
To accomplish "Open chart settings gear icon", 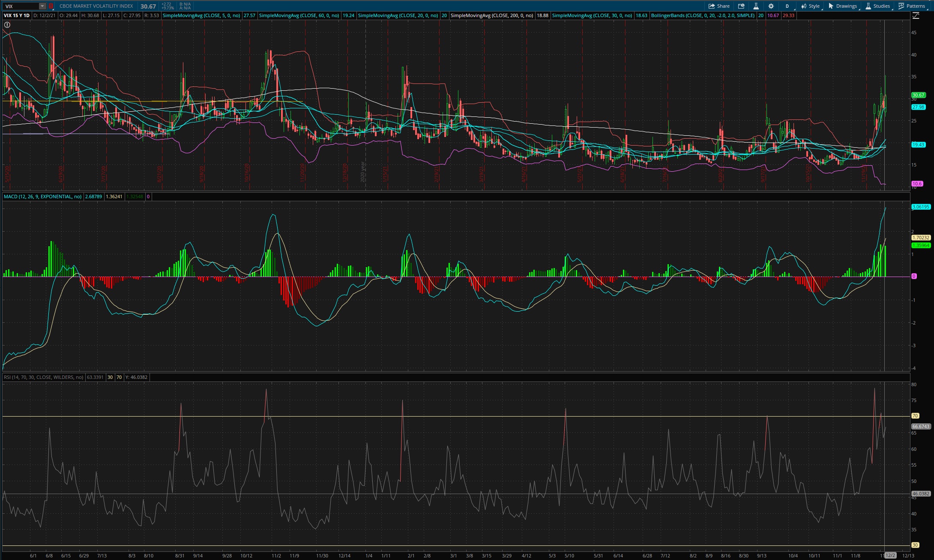I will click(771, 6).
